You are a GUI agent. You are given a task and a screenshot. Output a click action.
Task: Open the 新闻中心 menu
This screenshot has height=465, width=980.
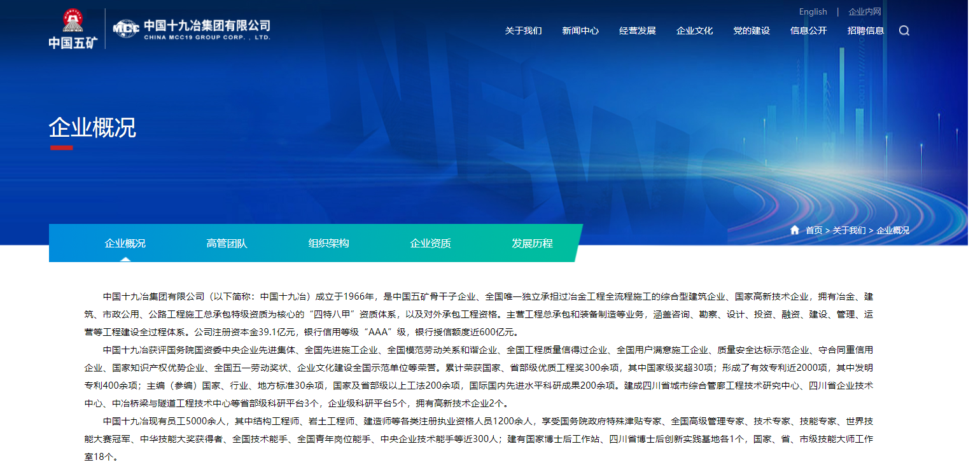580,31
